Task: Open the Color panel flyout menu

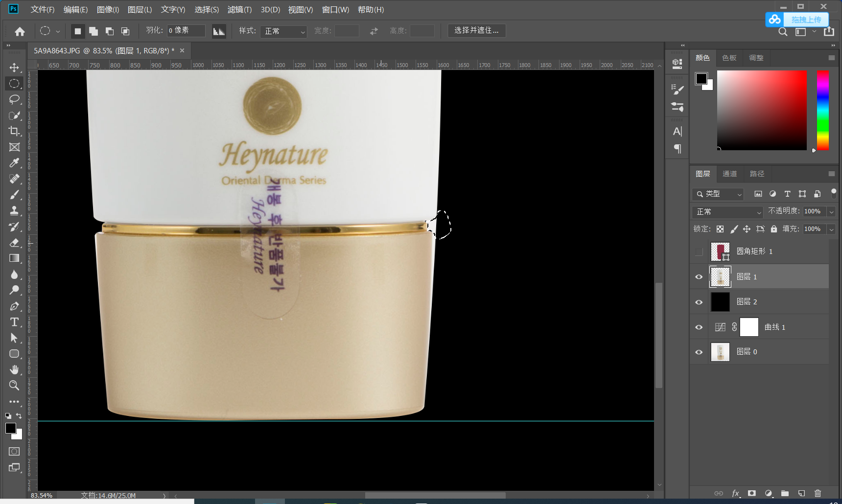Action: click(x=831, y=58)
